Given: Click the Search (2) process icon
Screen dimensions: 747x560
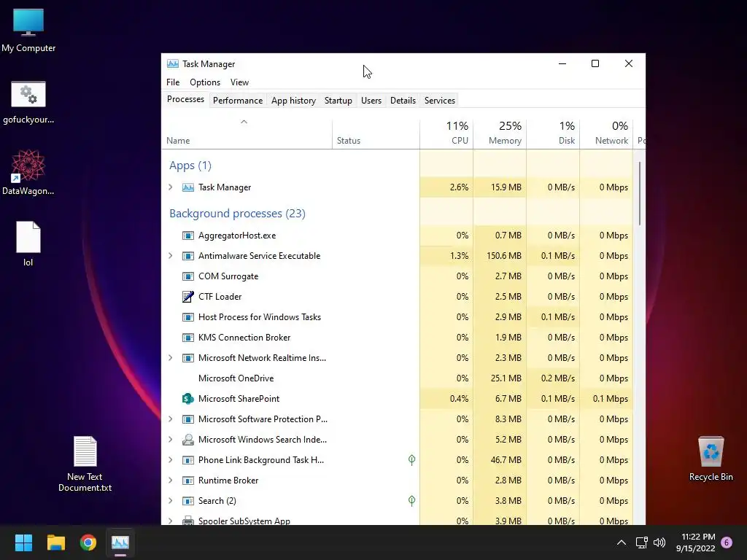Looking at the screenshot, I should [188, 501].
